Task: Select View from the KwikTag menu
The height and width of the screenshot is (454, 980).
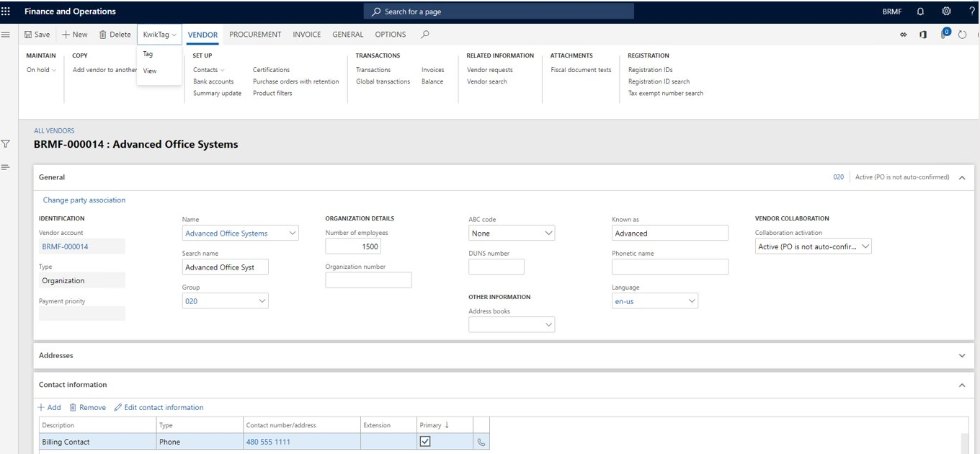Action: tap(150, 71)
